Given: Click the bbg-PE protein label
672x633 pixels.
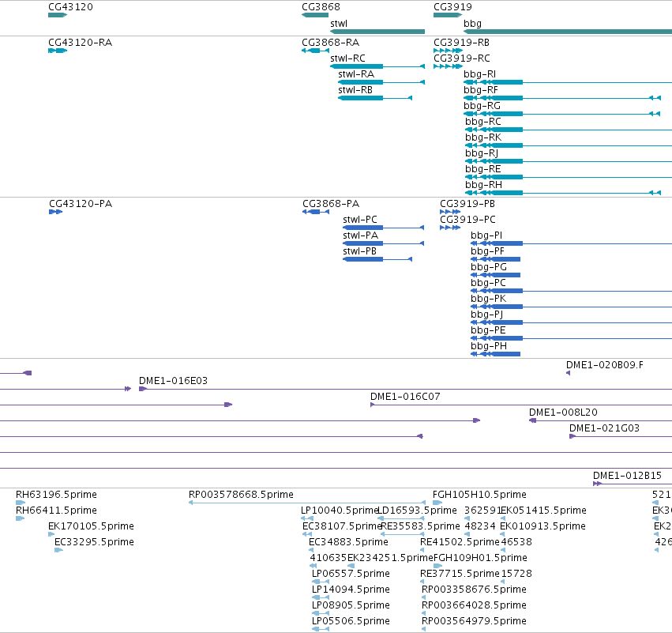Looking at the screenshot, I should point(488,330).
